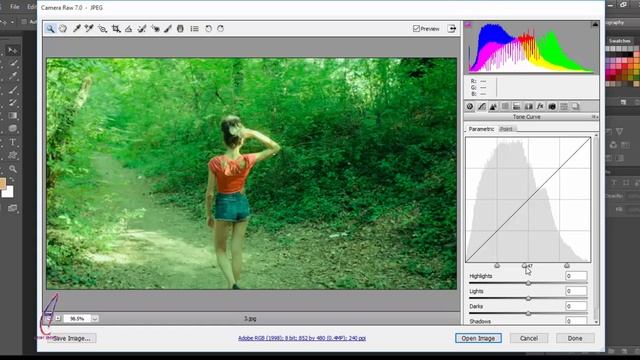Toggle full screen mode icon beside Preview
Screen dimensions: 640x360
point(452,29)
